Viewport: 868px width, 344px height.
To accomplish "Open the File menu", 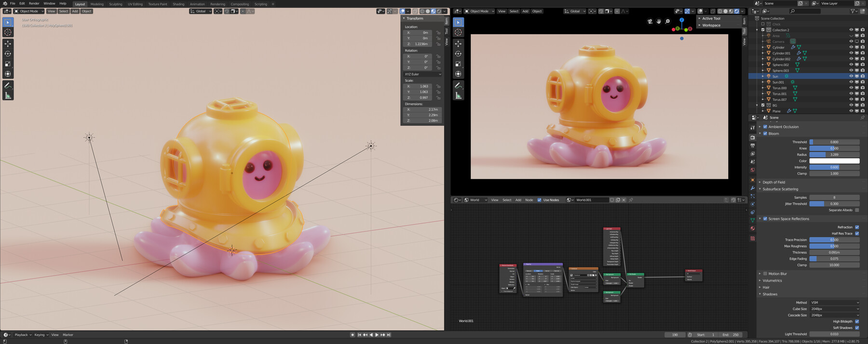I will point(13,3).
